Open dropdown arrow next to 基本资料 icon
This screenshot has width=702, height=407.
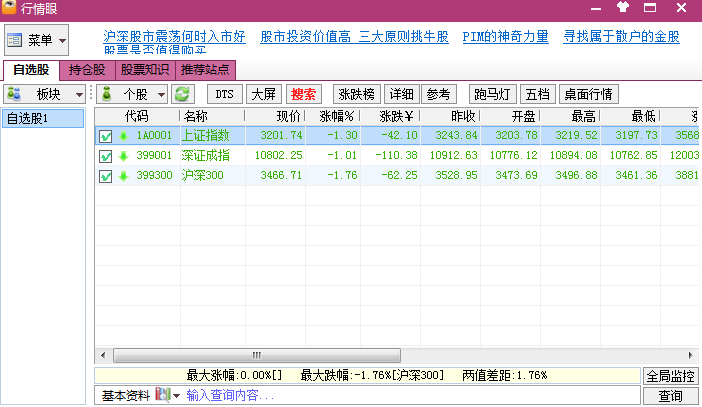[x=176, y=396]
